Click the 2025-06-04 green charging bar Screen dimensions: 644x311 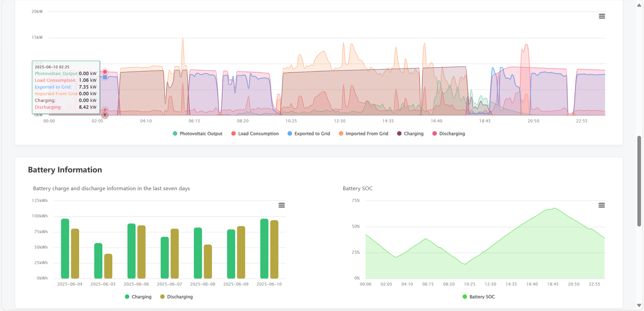65,248
